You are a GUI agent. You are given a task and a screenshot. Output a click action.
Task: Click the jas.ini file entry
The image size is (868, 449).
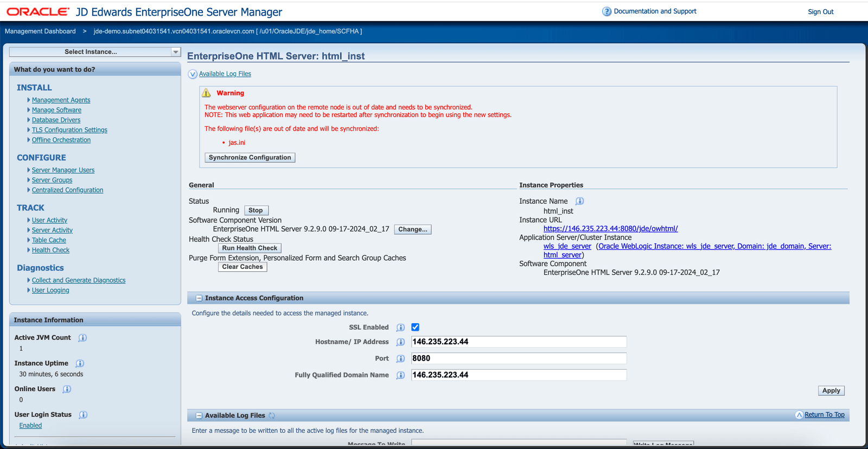237,143
